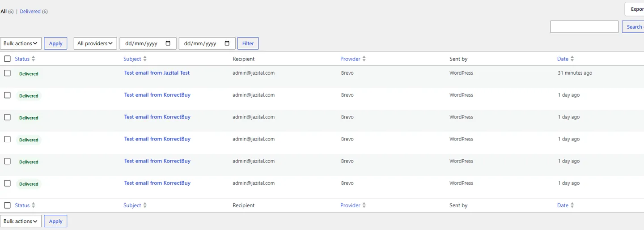Viewport: 644px width, 230px height.
Task: Show the All (6) emails view
Action: 6,11
